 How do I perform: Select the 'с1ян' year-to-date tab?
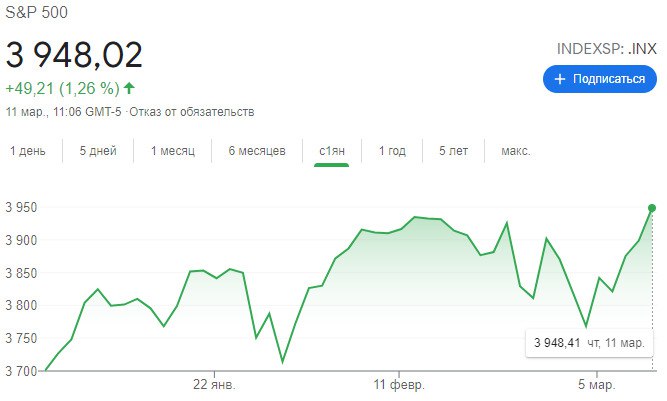(332, 151)
